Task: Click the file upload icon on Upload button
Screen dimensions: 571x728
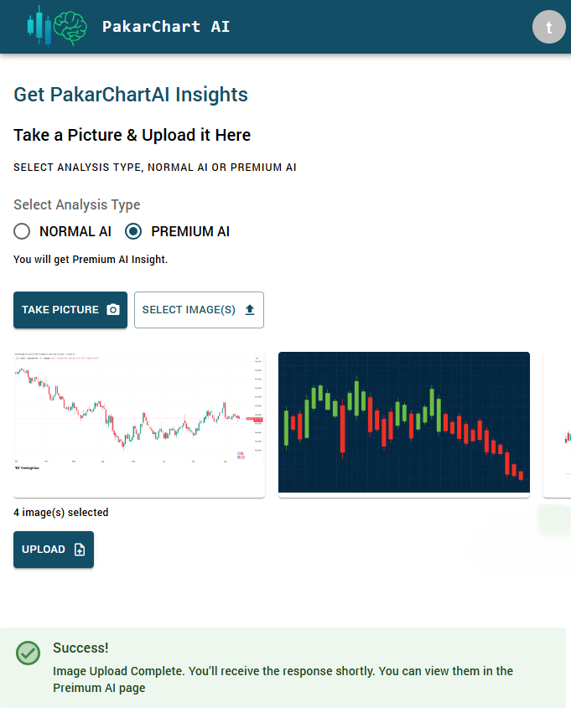Action: [x=80, y=550]
